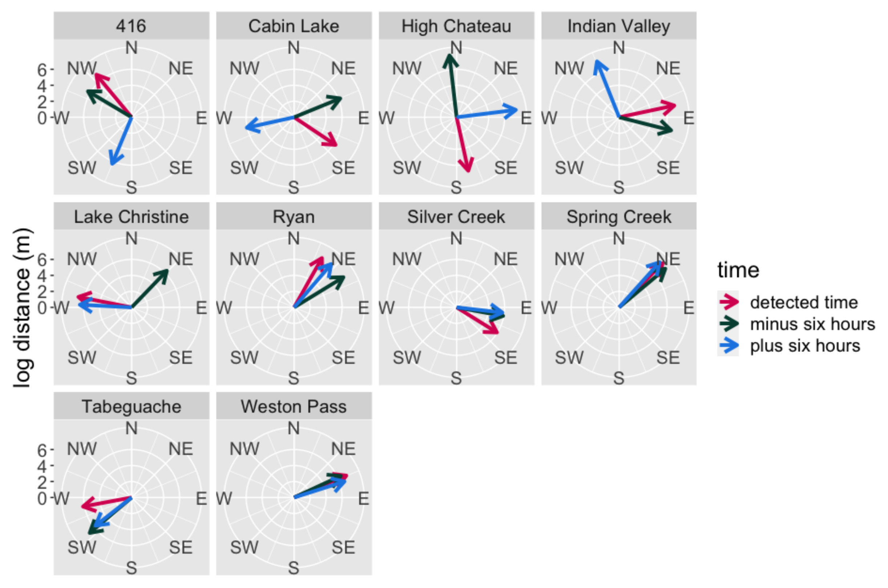Select the 416 panel header
888x588 pixels.
pyautogui.click(x=131, y=26)
